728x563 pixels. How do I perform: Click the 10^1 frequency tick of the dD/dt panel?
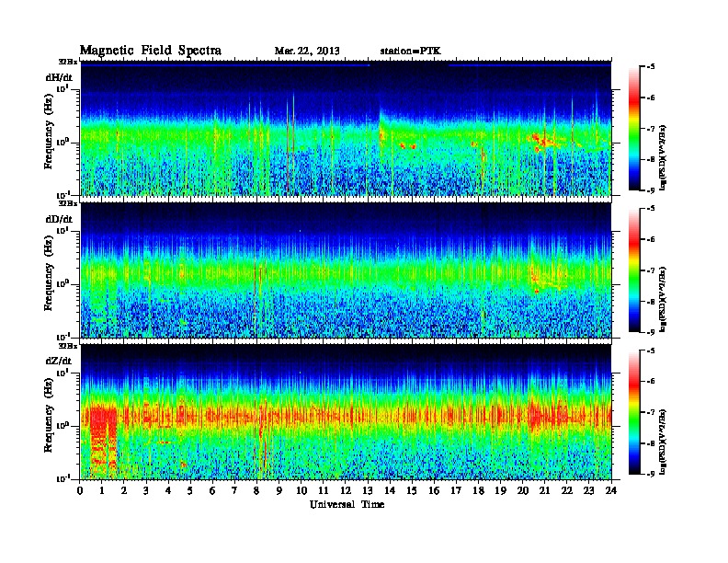click(63, 230)
